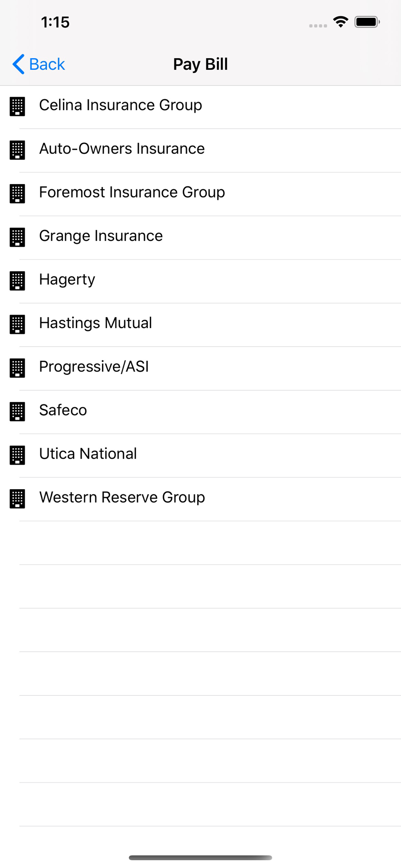Open Hastings Mutual payment option
The image size is (401, 868).
200,325
